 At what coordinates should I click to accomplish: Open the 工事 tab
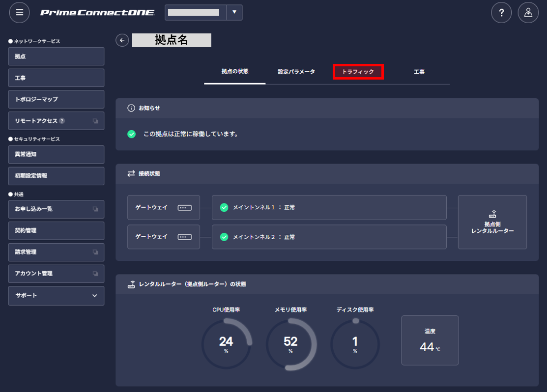pos(419,72)
